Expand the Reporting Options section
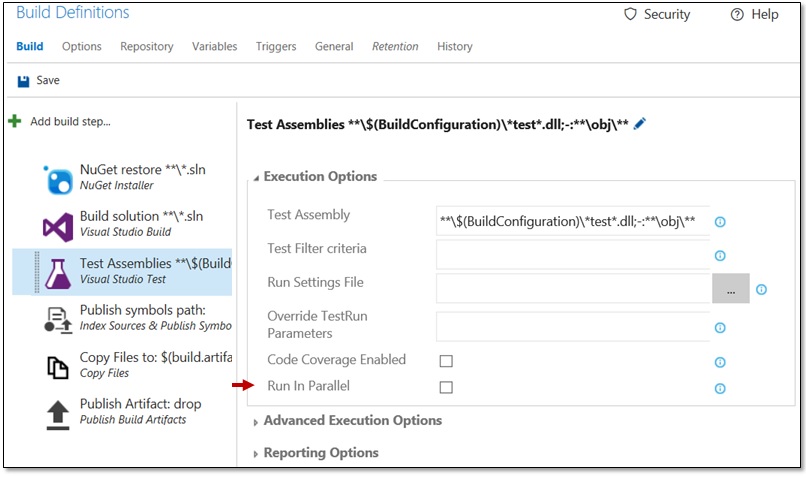The height and width of the screenshot is (477, 806). 319,453
